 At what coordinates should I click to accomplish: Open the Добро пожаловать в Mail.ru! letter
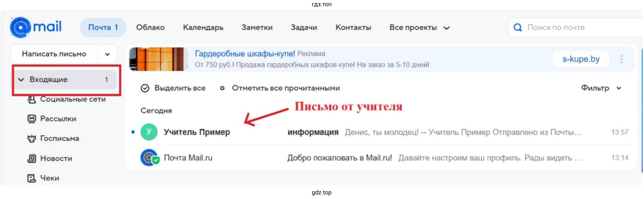381,158
